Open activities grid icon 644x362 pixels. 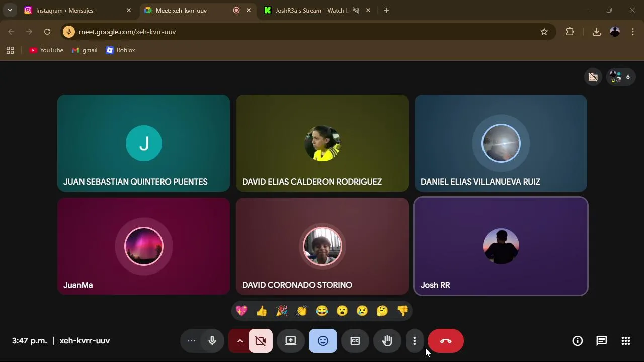(626, 341)
